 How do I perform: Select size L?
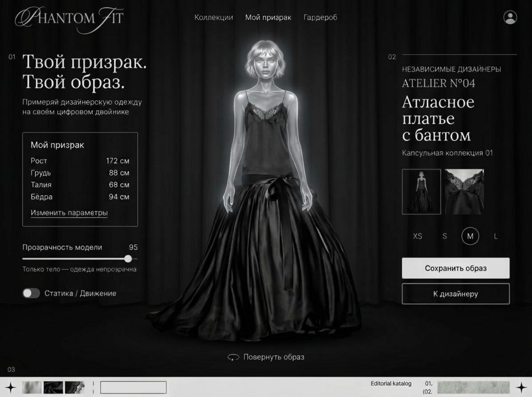tap(496, 236)
